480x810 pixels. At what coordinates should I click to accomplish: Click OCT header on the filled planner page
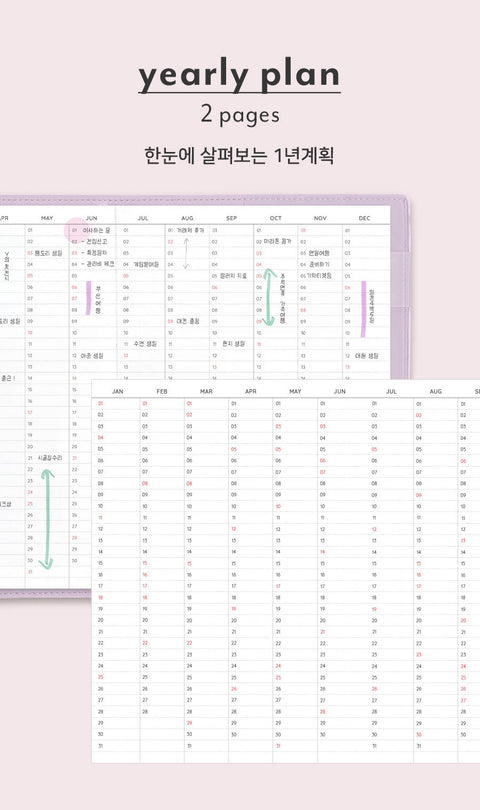tap(276, 218)
